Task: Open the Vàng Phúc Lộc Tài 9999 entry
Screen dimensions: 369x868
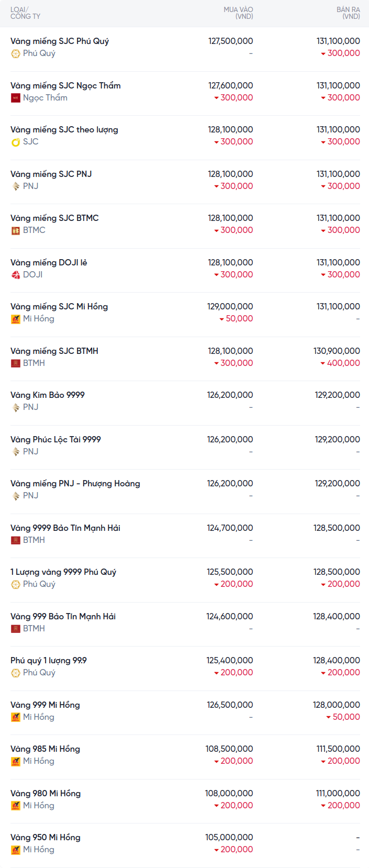Action: tap(55, 439)
